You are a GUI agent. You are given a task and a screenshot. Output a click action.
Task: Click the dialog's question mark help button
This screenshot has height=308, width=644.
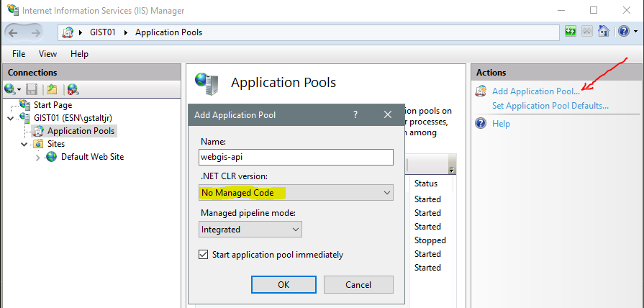click(355, 114)
